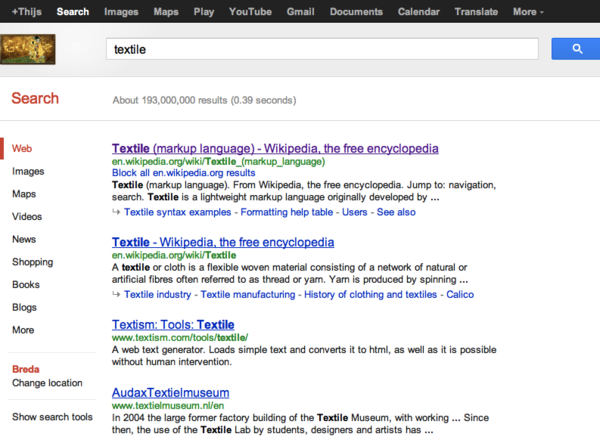This screenshot has height=446, width=600.
Task: Click the blue magnifier search button
Action: [576, 49]
